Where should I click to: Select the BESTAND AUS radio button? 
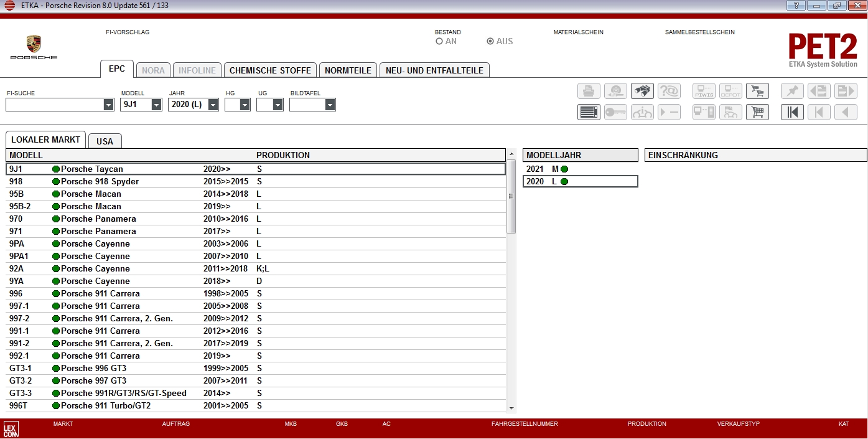pyautogui.click(x=490, y=41)
